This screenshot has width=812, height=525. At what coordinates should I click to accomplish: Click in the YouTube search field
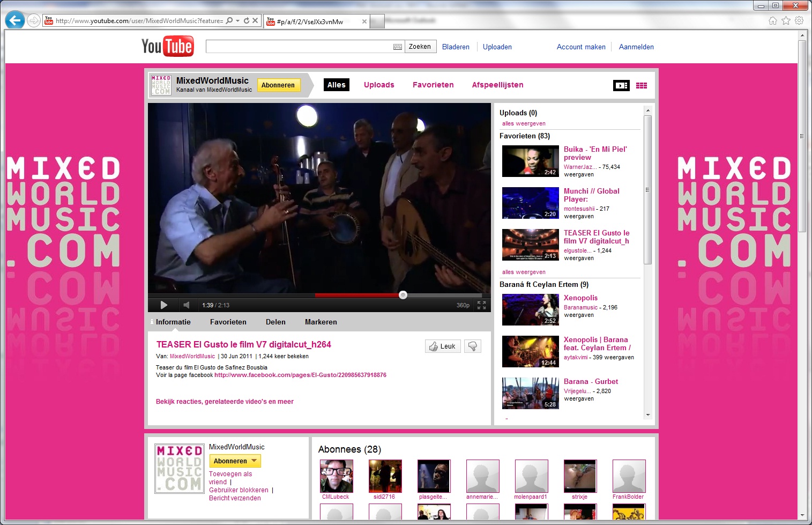299,47
